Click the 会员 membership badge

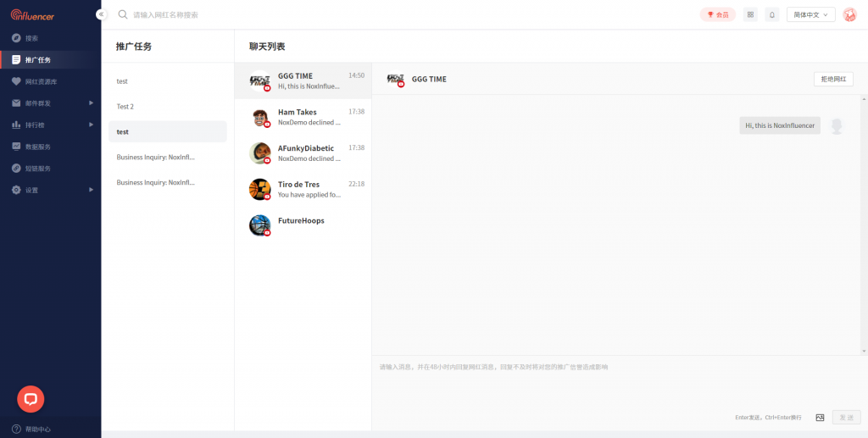pos(717,14)
